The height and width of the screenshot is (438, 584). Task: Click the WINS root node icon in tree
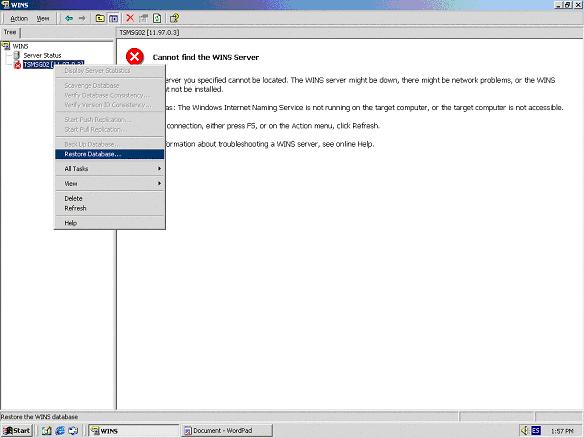click(x=6, y=46)
